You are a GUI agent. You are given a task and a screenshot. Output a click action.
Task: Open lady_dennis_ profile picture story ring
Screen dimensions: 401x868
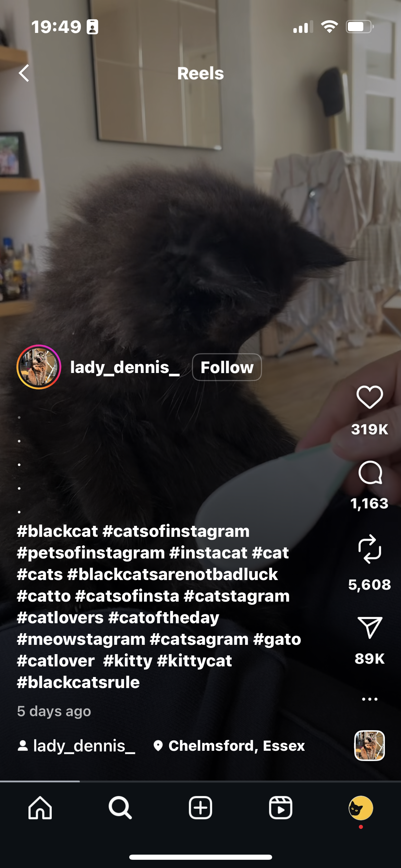point(39,367)
